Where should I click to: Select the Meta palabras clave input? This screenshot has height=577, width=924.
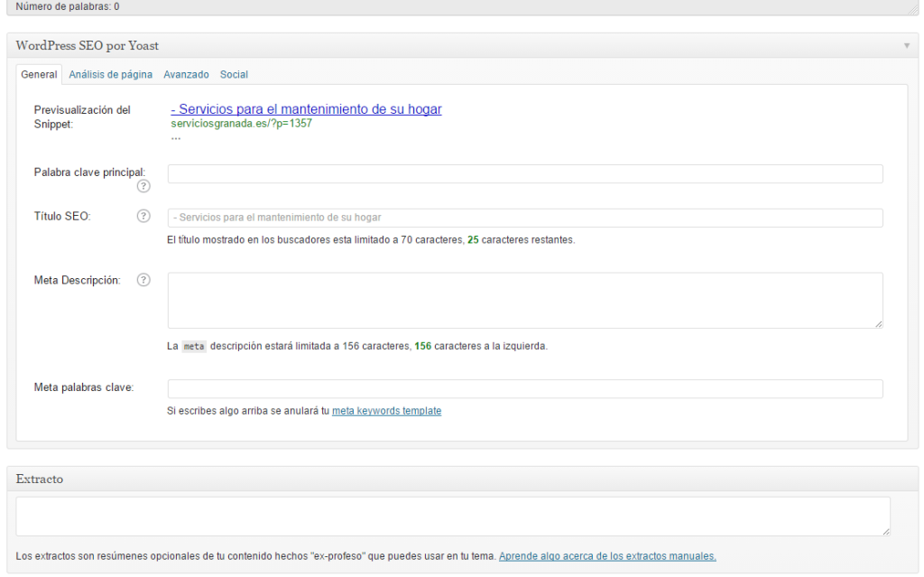[x=524, y=389]
